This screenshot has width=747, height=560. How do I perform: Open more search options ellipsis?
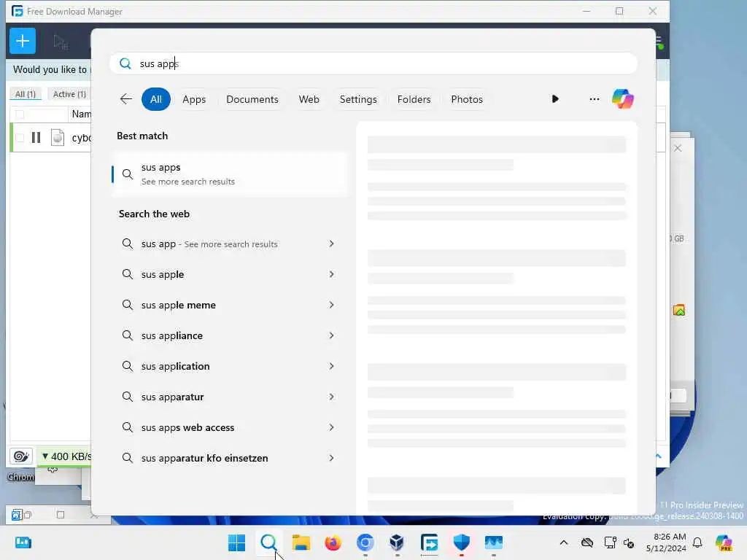point(594,99)
